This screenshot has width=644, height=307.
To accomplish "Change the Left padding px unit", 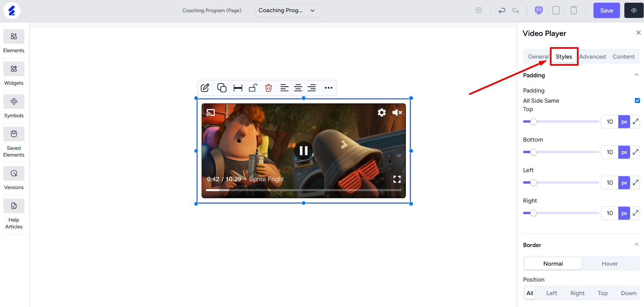I will pyautogui.click(x=624, y=183).
